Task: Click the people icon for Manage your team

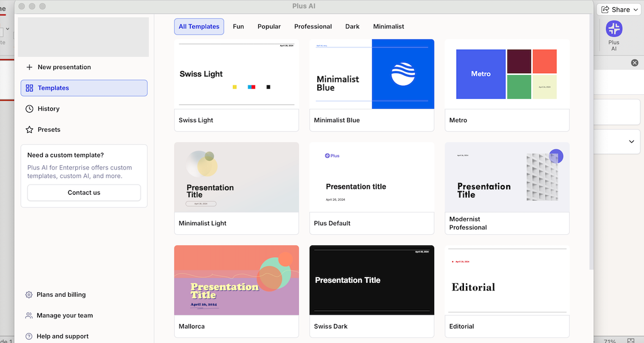Action: pyautogui.click(x=29, y=316)
